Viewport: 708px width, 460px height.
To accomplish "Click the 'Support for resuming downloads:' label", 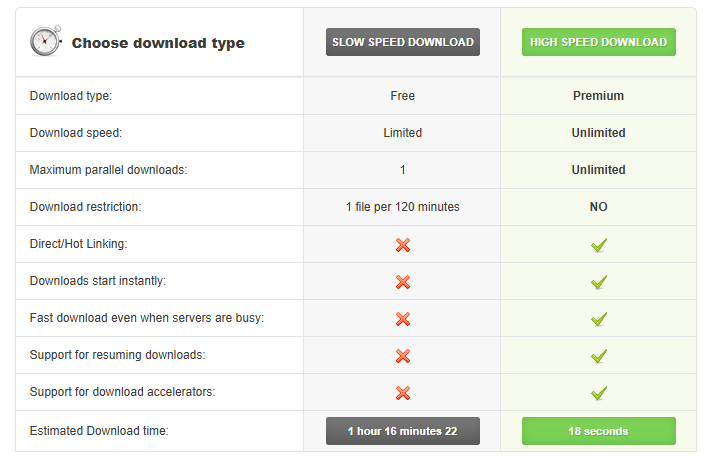I will (x=117, y=355).
